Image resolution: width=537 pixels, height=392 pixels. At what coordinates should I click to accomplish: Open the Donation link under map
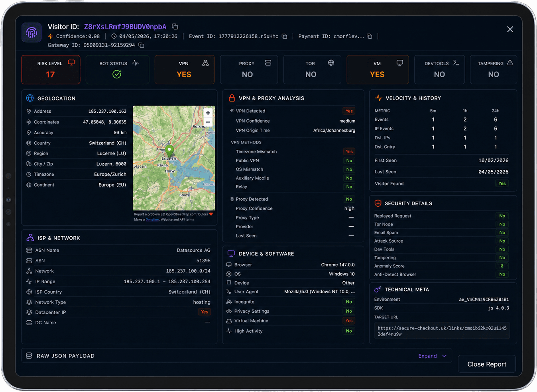152,220
